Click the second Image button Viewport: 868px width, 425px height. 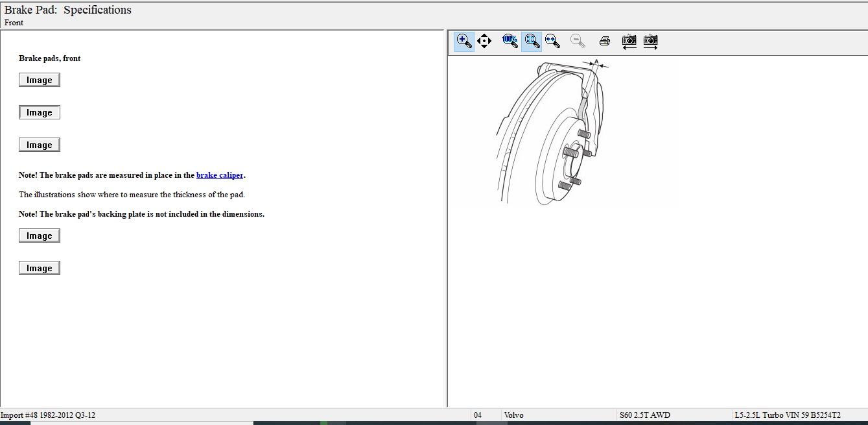[40, 112]
